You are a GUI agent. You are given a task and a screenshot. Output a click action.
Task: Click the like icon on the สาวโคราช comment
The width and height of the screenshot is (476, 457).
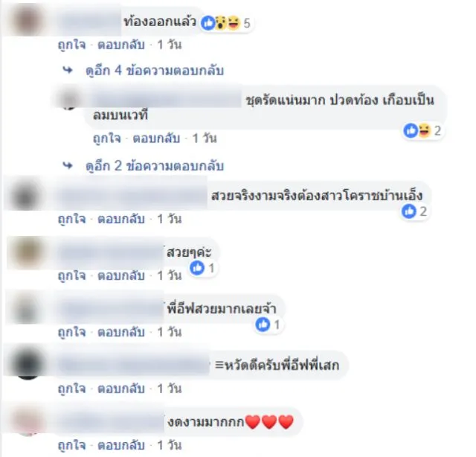coord(408,211)
